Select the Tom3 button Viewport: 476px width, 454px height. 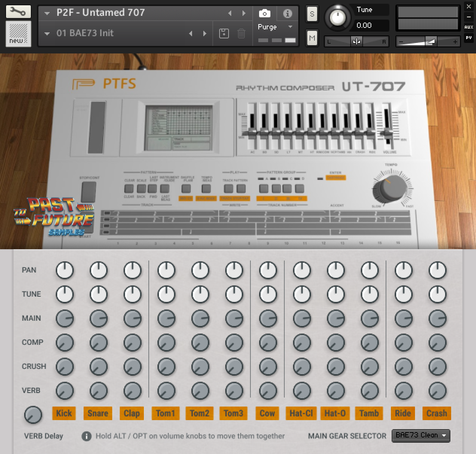click(x=233, y=413)
